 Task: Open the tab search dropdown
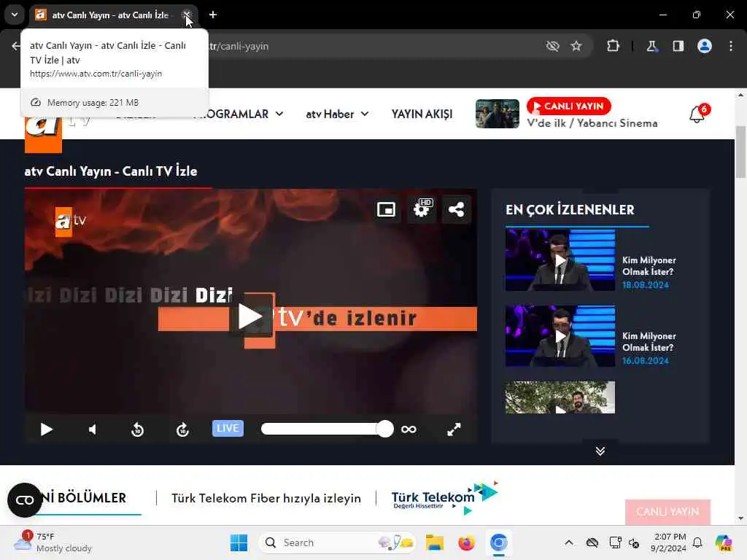[x=15, y=15]
